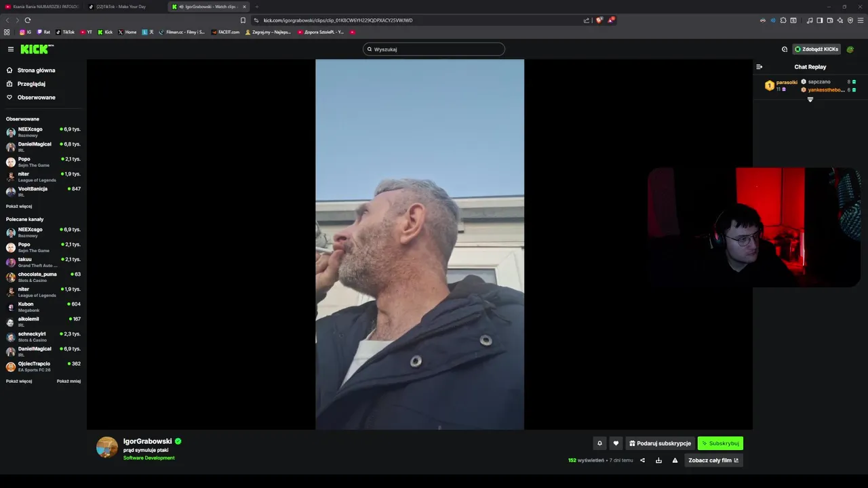
Task: Open the FACEIT.com bookmark
Action: coord(226,32)
